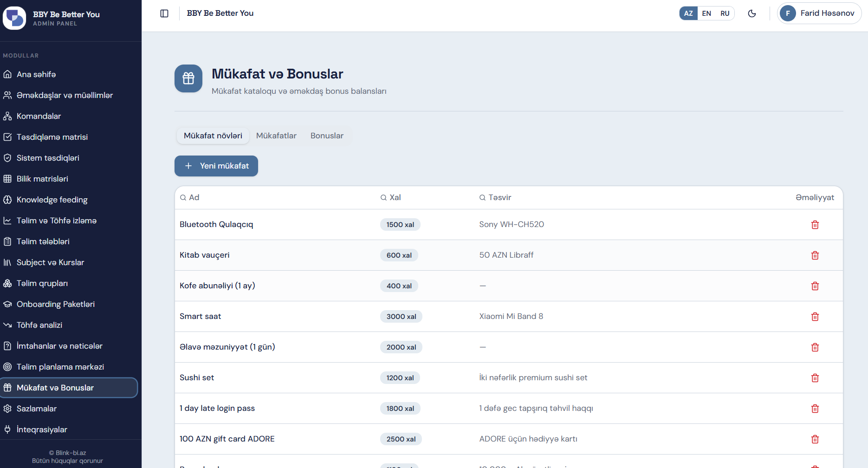Click the BBY logo in sidebar
This screenshot has width=868, height=468.
click(x=14, y=18)
